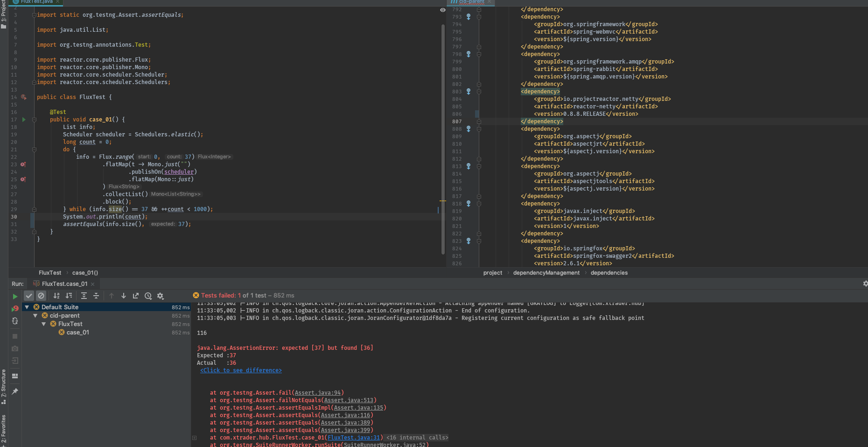Export test results icon
Image resolution: width=868 pixels, height=447 pixels.
136,296
